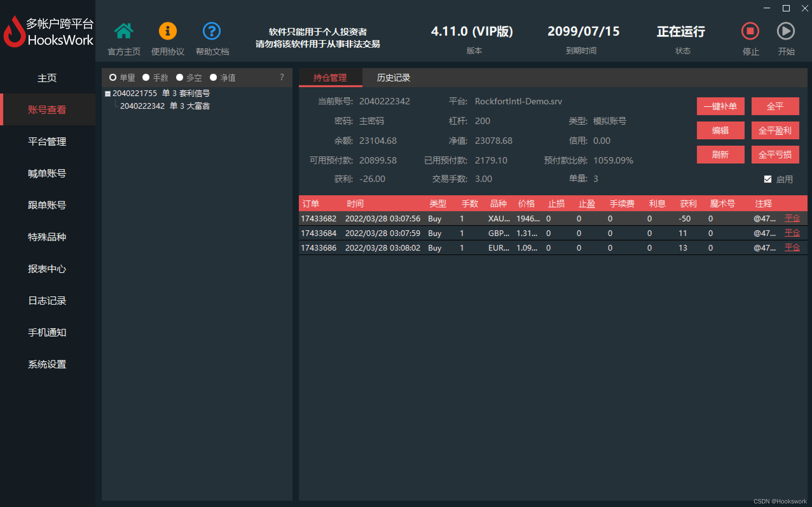
Task: Open 平台管理 in the sidebar
Action: [x=47, y=142]
